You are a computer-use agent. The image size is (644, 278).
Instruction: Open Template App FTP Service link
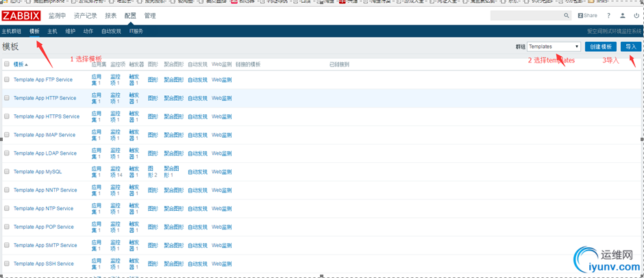click(43, 79)
